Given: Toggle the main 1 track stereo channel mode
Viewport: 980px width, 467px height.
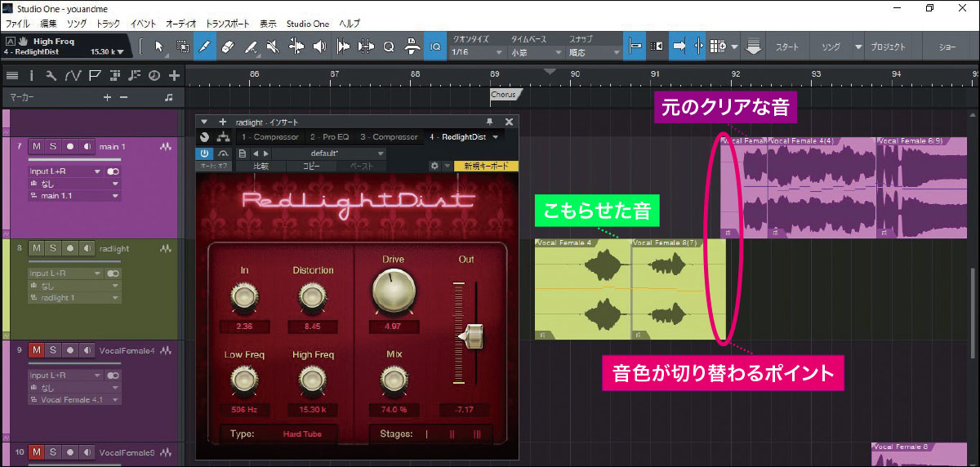Looking at the screenshot, I should click(114, 172).
